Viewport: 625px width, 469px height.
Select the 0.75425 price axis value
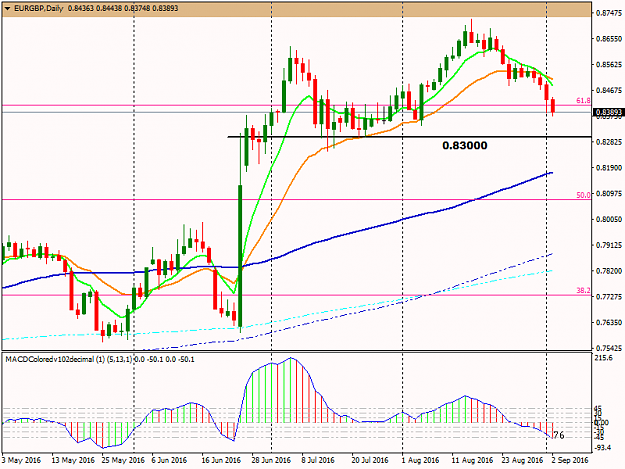click(609, 348)
